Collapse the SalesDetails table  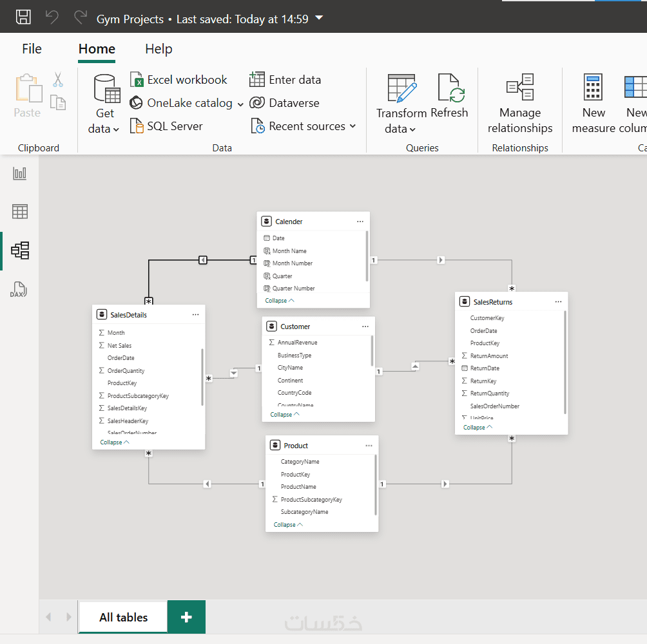[115, 442]
